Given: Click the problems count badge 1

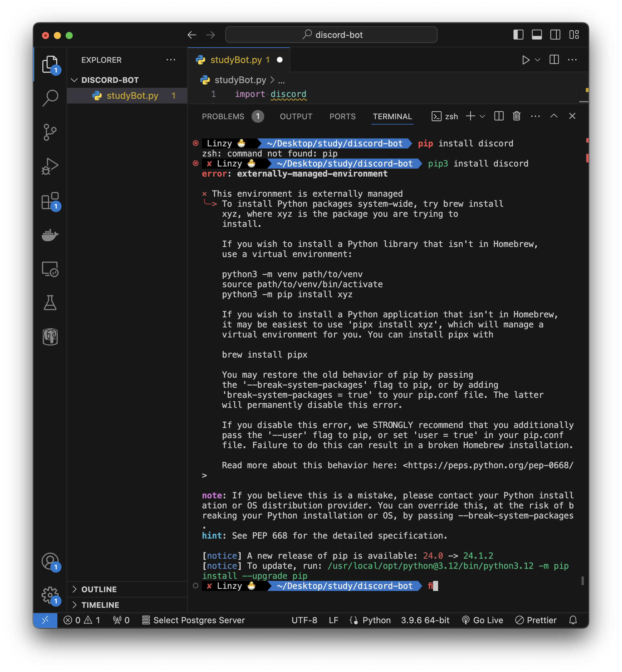Looking at the screenshot, I should click(x=257, y=117).
